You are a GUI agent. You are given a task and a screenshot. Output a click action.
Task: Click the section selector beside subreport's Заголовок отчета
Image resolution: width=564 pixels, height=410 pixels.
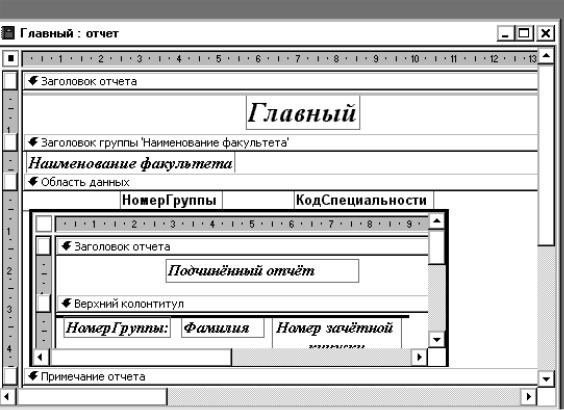pos(44,246)
